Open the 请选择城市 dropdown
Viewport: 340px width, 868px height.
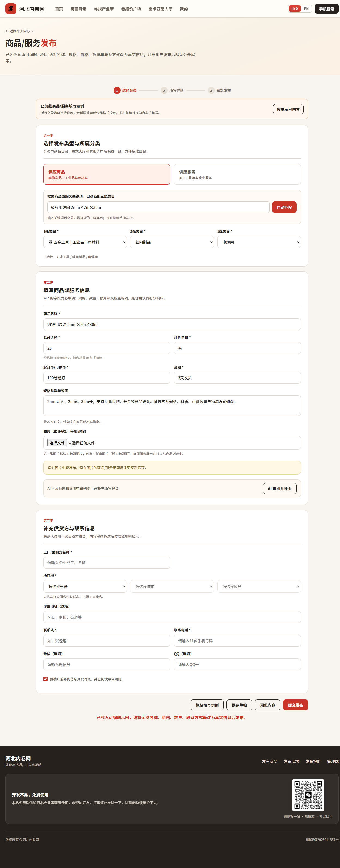tap(172, 586)
